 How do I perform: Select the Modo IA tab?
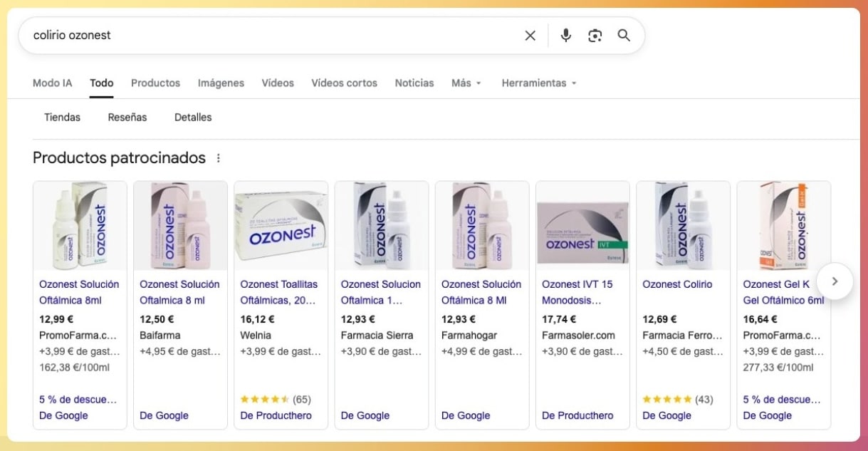(x=52, y=83)
